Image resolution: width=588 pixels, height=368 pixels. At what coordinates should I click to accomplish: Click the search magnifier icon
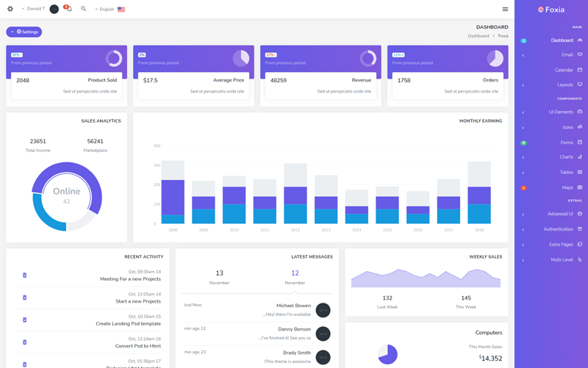(84, 9)
